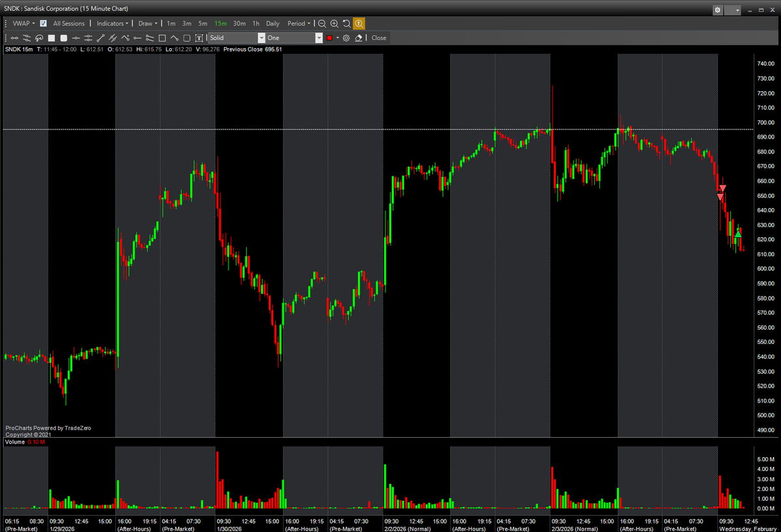Toggle the All Sessions checkbox
781x532 pixels.
pyautogui.click(x=43, y=23)
